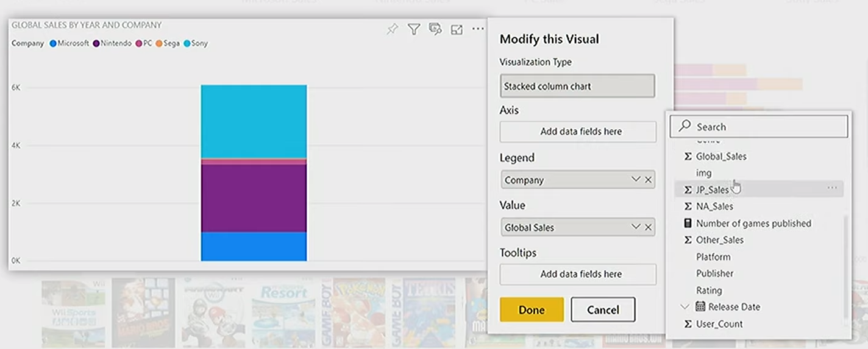Click calendar icon beside Release Date
868x349 pixels.
(x=700, y=306)
